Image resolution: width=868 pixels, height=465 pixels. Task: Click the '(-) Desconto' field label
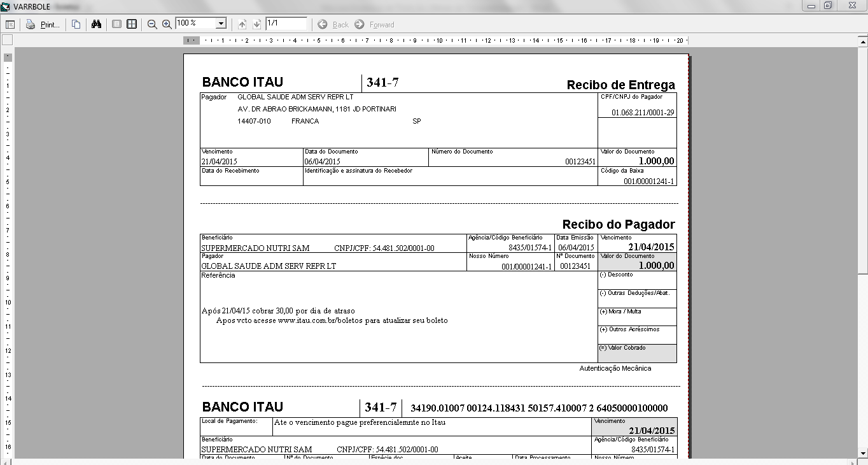click(x=616, y=275)
